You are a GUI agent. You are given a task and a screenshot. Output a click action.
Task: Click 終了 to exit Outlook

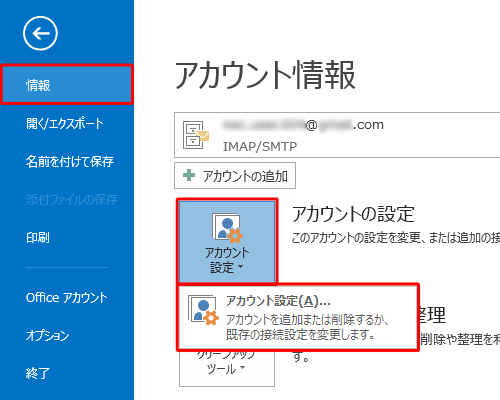38,373
